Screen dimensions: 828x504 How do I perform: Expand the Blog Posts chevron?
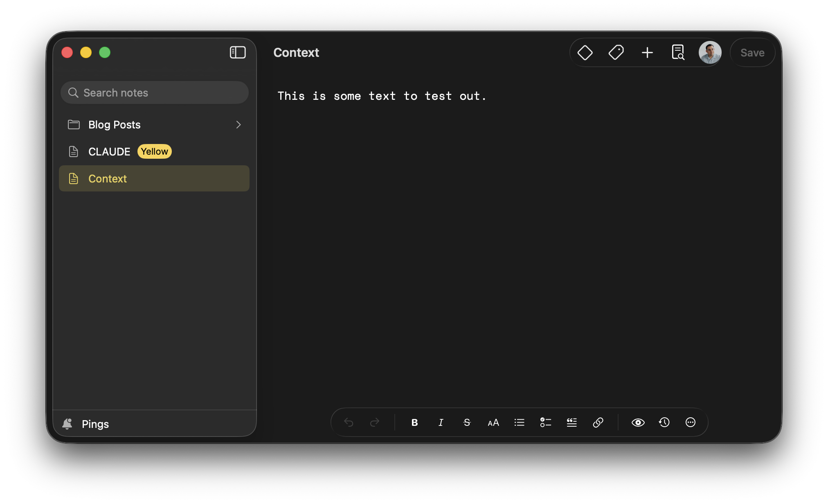pos(239,124)
